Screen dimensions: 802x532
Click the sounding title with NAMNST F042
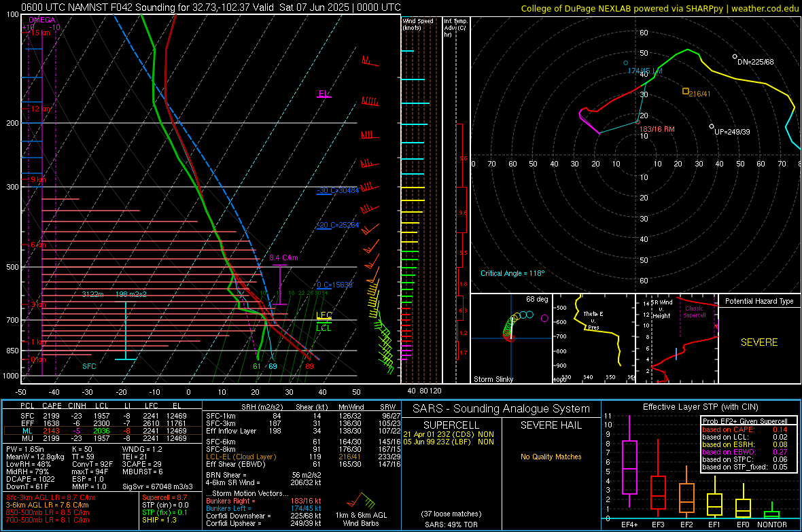[211, 7]
